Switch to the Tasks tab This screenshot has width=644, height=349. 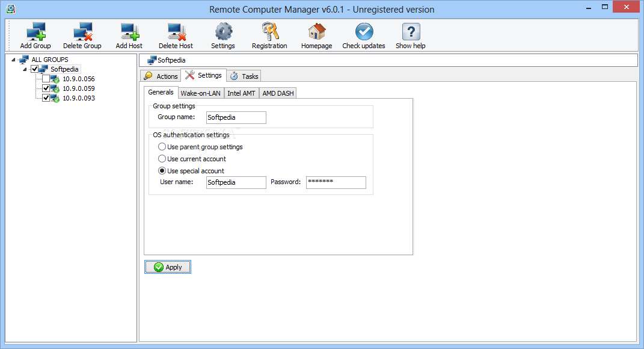pos(244,76)
